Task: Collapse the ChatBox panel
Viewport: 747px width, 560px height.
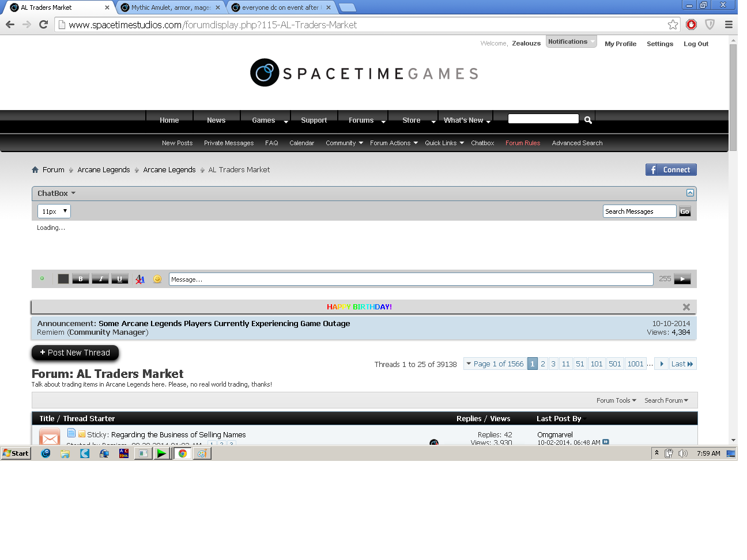Action: coord(690,192)
